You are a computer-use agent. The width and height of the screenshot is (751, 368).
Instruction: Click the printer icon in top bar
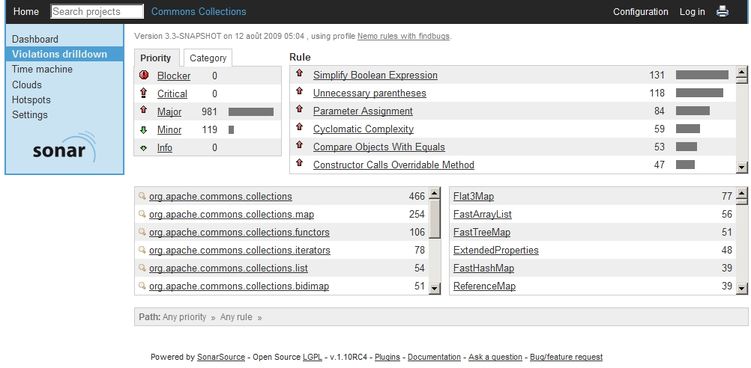[722, 12]
